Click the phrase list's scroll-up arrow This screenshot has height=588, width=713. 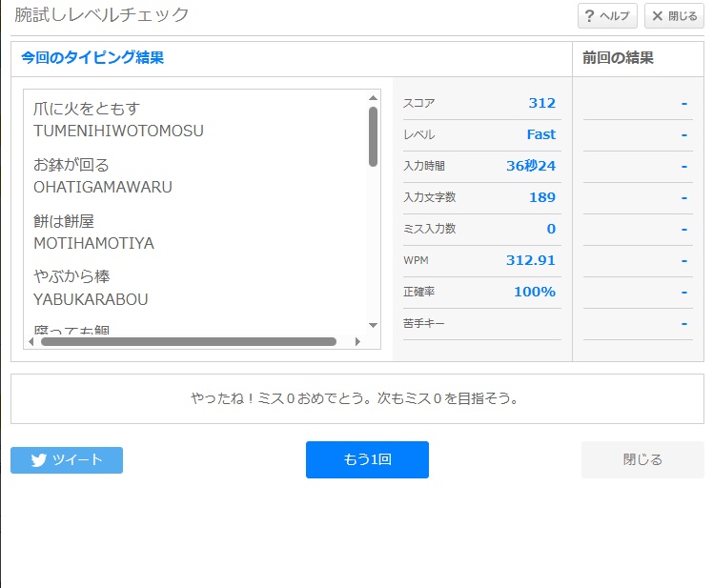[x=373, y=97]
